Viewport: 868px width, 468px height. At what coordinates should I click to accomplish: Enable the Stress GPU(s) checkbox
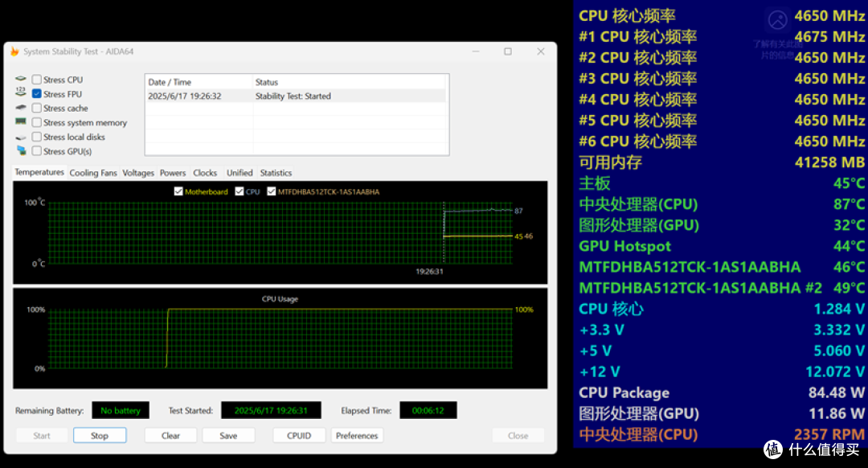pos(36,151)
